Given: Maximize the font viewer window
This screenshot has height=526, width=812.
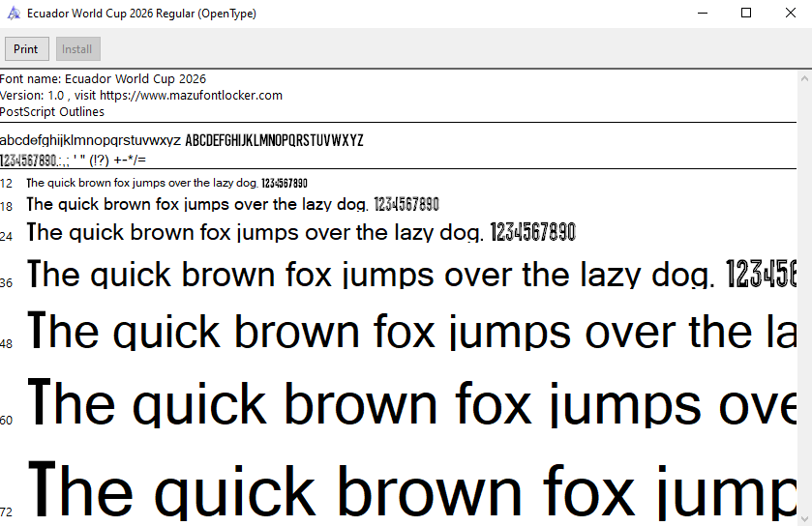Looking at the screenshot, I should tap(745, 14).
